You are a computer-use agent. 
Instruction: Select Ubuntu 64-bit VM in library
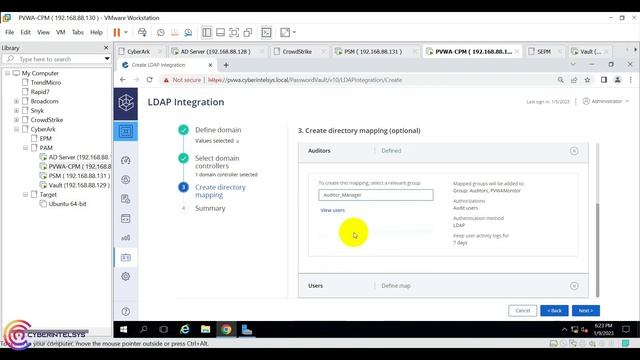point(67,204)
